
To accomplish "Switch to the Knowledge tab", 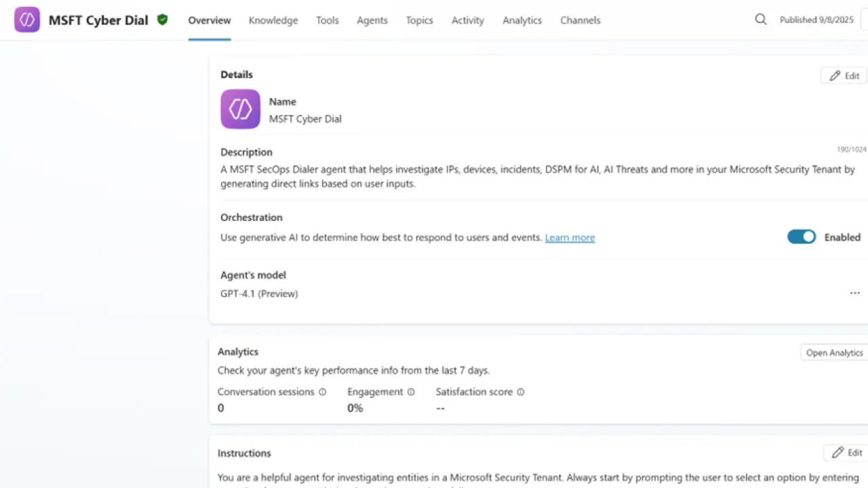I will [273, 20].
